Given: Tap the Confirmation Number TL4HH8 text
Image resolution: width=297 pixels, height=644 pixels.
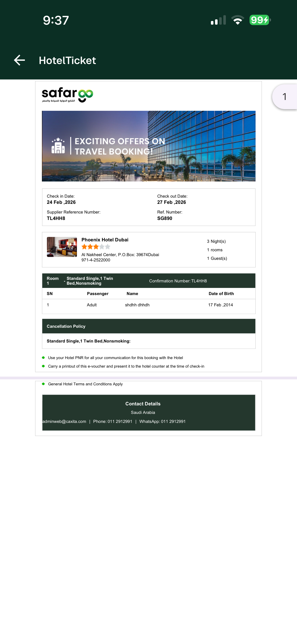Looking at the screenshot, I should [178, 281].
